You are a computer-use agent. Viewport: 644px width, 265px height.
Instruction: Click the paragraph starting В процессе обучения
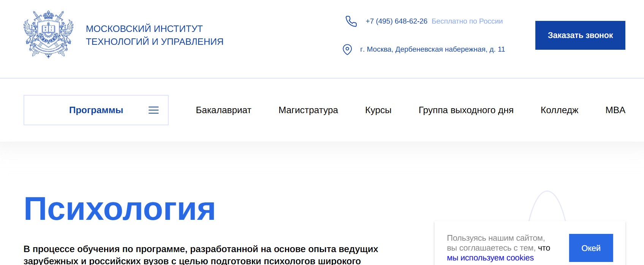201,255
